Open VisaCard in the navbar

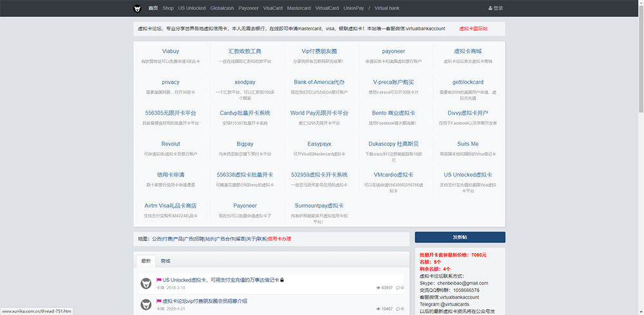click(272, 8)
